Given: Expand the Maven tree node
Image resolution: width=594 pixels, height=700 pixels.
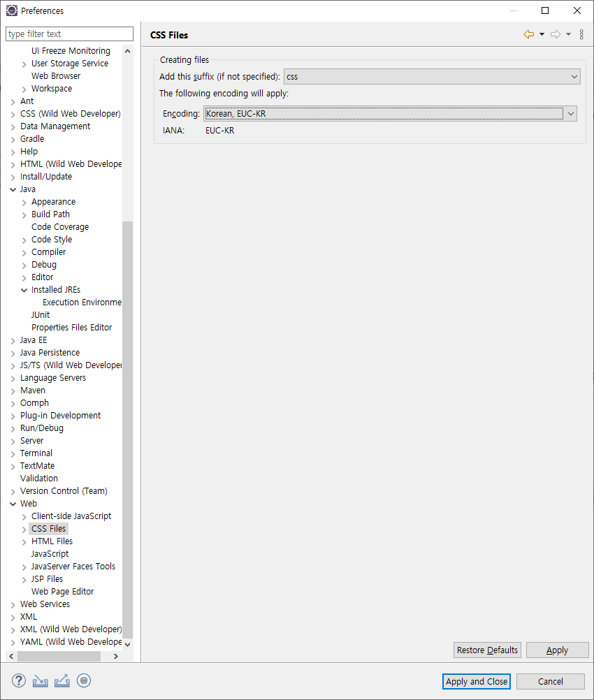Looking at the screenshot, I should 13,391.
